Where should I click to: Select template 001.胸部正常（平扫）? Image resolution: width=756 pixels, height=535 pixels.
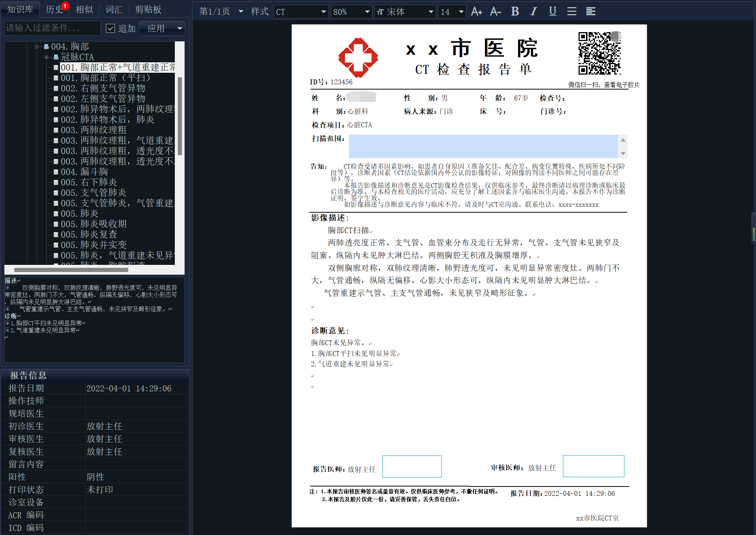tap(106, 78)
